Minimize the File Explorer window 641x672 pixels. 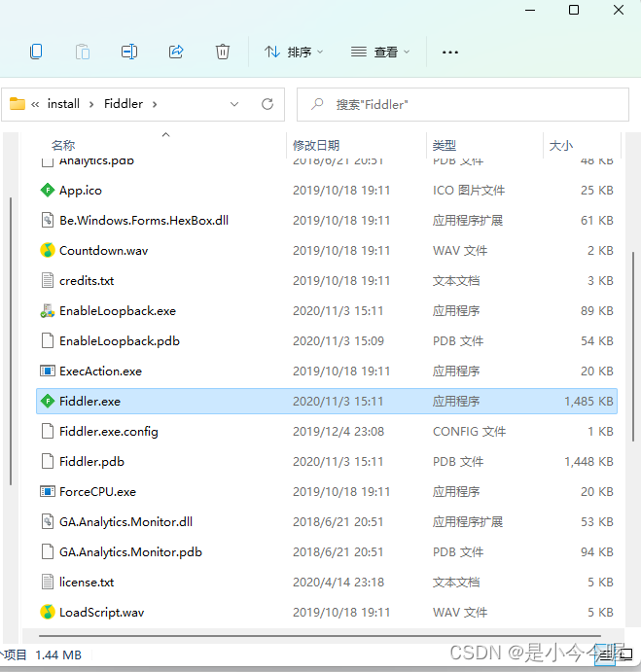point(530,10)
